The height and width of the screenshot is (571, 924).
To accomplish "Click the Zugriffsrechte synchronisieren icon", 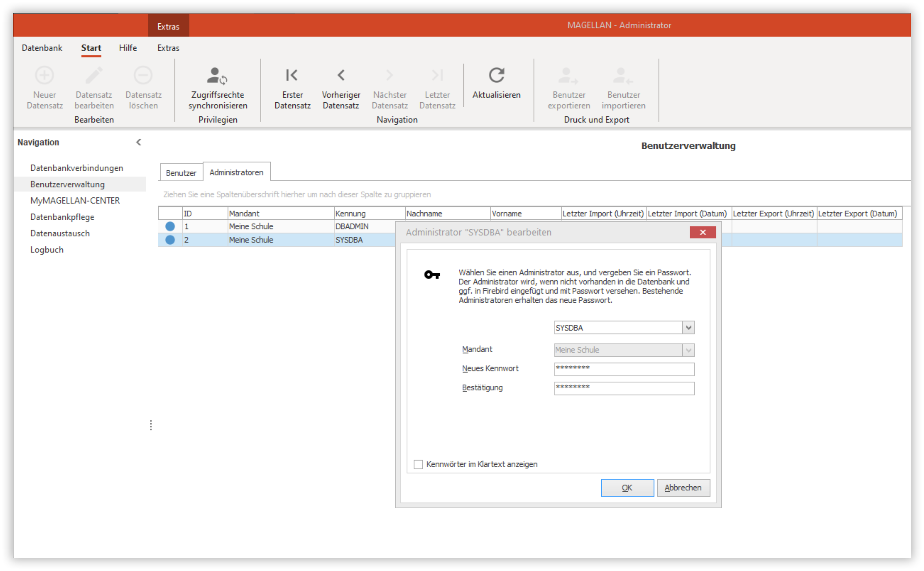I will [217, 75].
